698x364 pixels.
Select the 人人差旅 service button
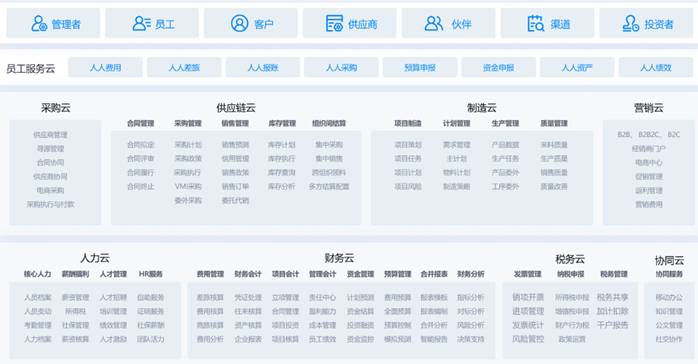pyautogui.click(x=184, y=68)
